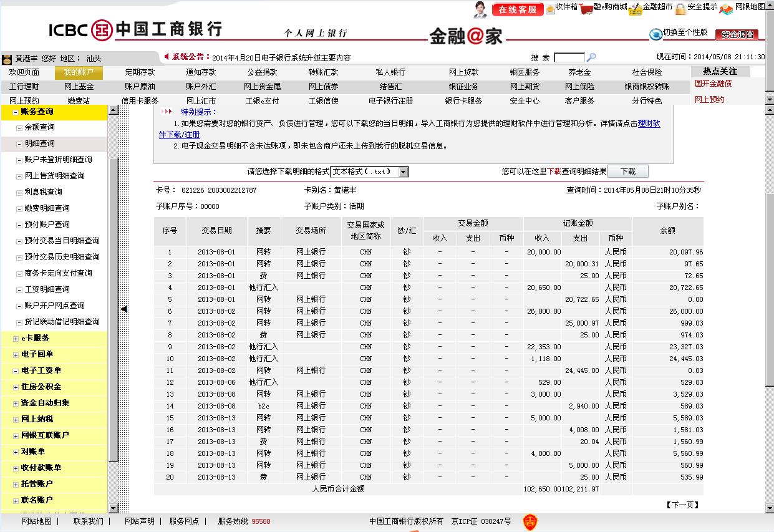
Task: Open the 融e购商城 shopping cart icon
Action: pos(586,9)
